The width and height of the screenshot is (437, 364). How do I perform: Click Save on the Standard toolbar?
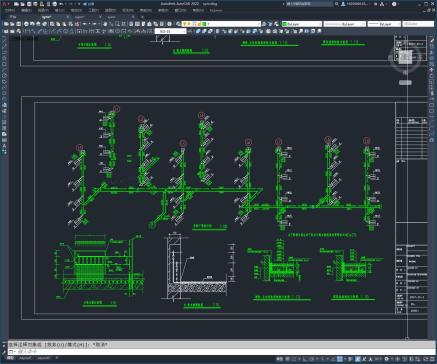pyautogui.click(x=18, y=24)
